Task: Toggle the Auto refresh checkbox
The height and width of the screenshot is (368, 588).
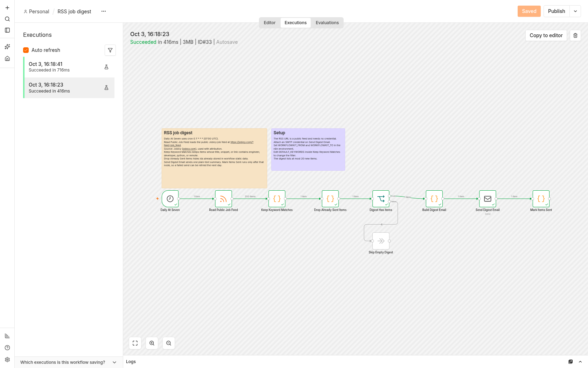Action: [x=26, y=50]
